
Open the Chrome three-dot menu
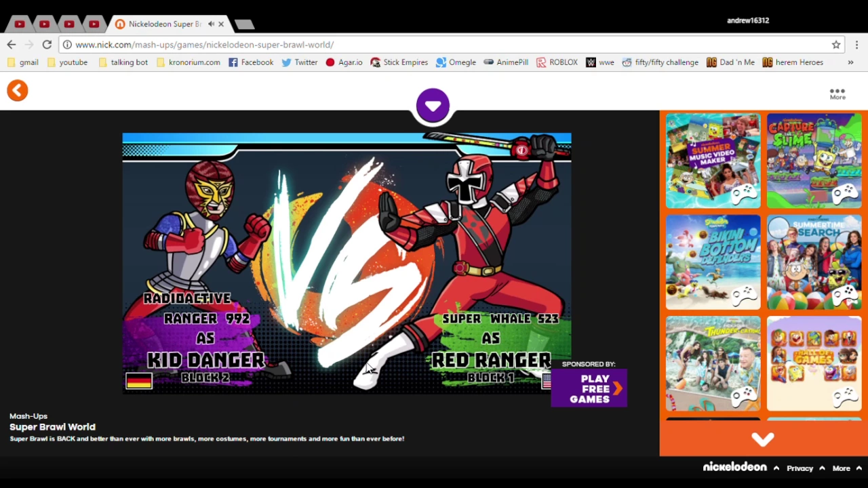(x=857, y=45)
